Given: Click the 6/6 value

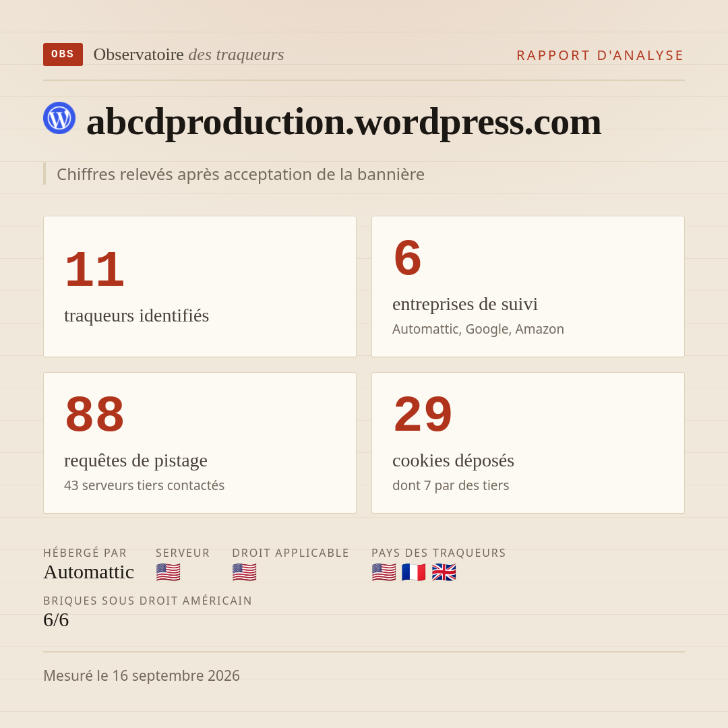Looking at the screenshot, I should tap(56, 620).
